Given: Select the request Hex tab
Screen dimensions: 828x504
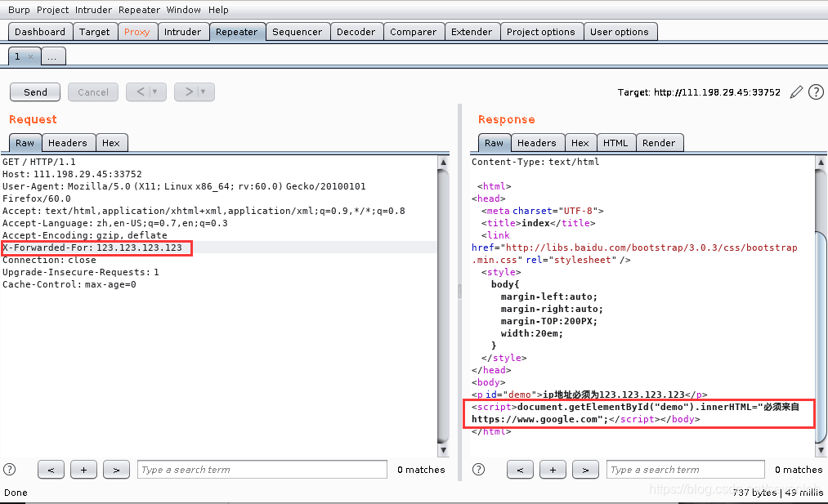Looking at the screenshot, I should (x=111, y=142).
